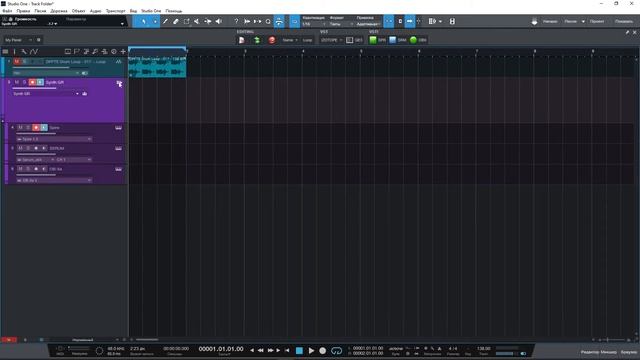Open the Name dropdown in EDITING
This screenshot has width=640, height=360.
click(x=290, y=40)
